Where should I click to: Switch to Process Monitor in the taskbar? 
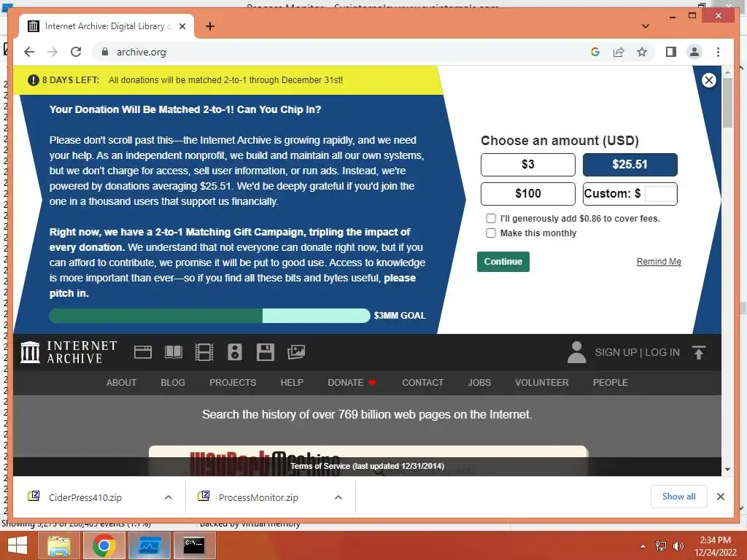point(149,545)
